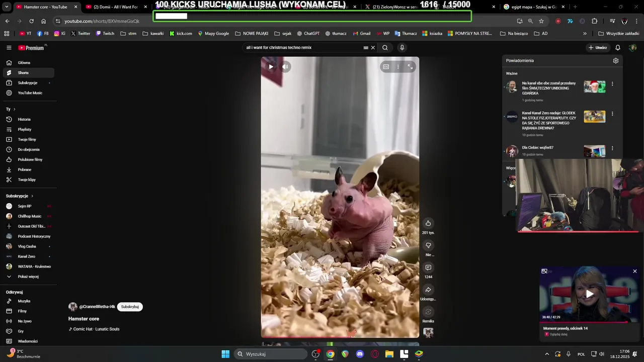Open Shorts in the YouTube sidebar
Image resolution: width=644 pixels, height=362 pixels.
pyautogui.click(x=29, y=73)
